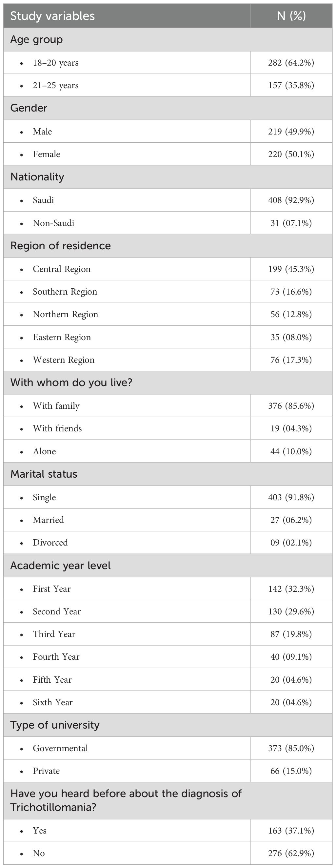This screenshot has width=336, height=868.
Task: Select the "Type of university" heading
Action: coord(55,725)
